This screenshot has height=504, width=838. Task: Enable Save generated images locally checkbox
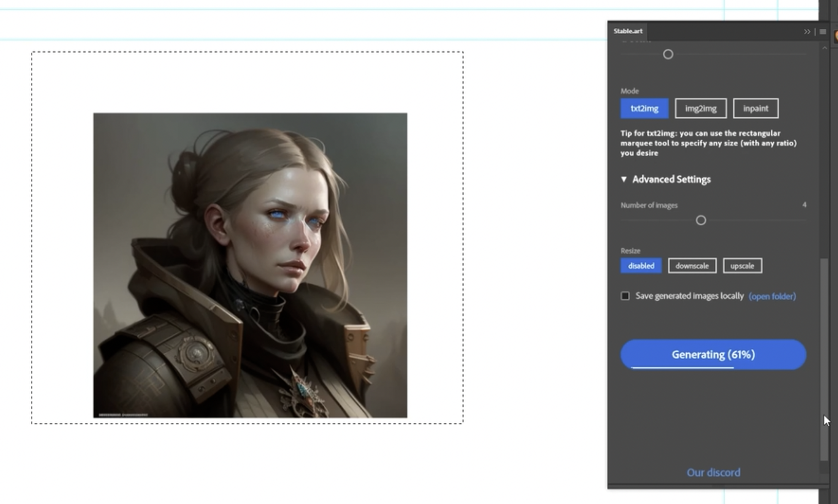(625, 296)
